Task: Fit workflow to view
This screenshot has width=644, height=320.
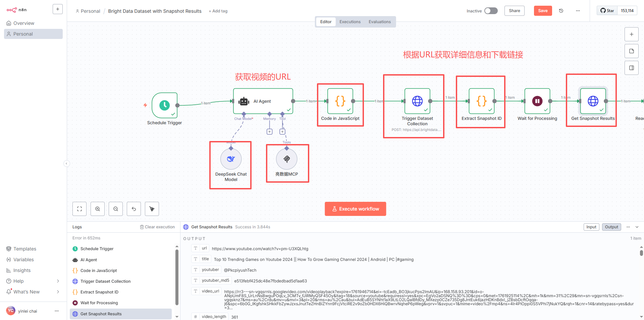Action: click(79, 209)
